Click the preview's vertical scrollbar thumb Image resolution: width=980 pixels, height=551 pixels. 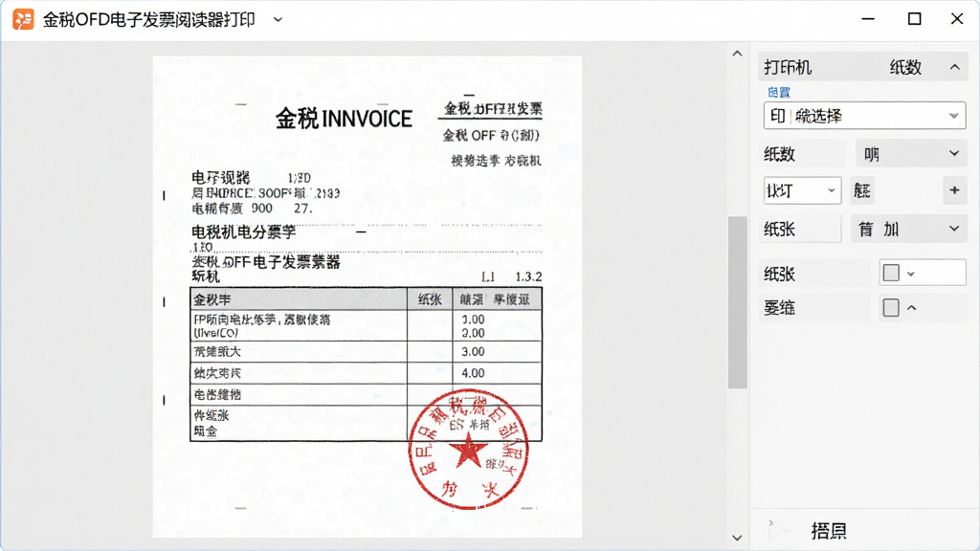pyautogui.click(x=738, y=302)
